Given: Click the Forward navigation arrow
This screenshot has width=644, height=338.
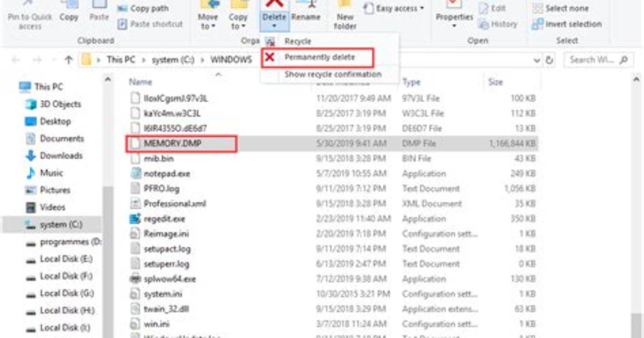Looking at the screenshot, I should [x=37, y=60].
